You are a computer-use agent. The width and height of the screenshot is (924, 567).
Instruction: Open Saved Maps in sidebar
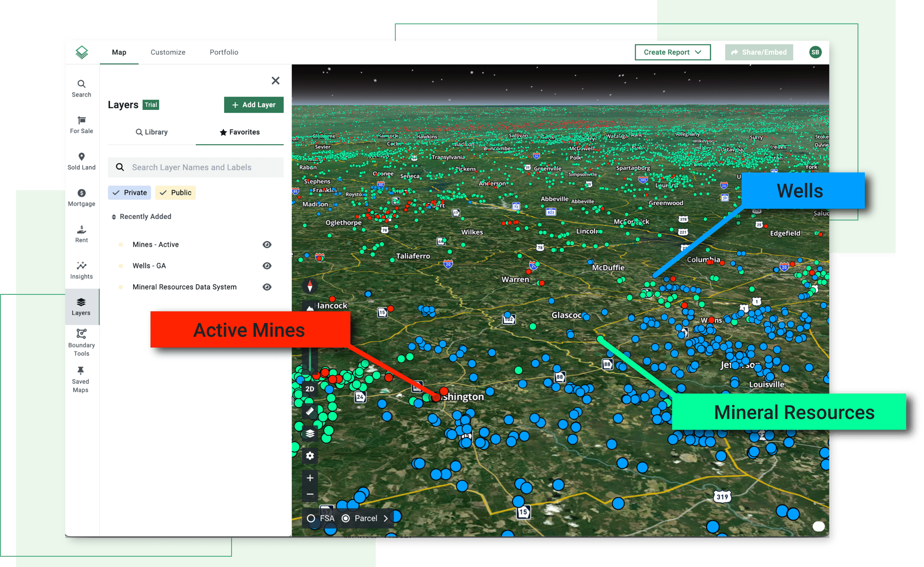coord(80,379)
